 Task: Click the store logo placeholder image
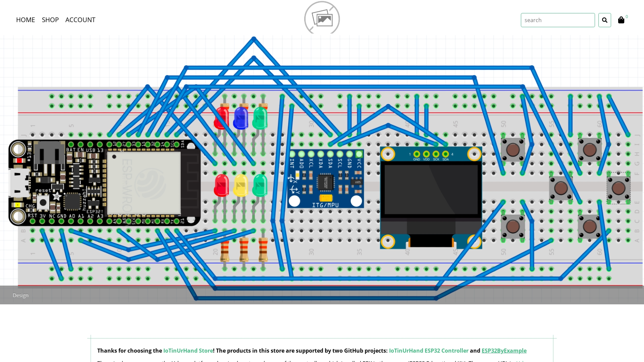[322, 17]
